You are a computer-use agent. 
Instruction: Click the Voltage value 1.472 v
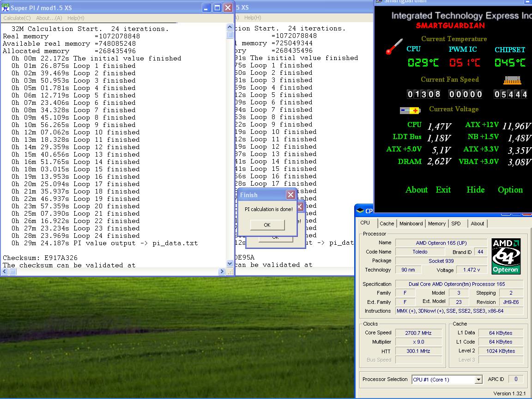coord(471,270)
